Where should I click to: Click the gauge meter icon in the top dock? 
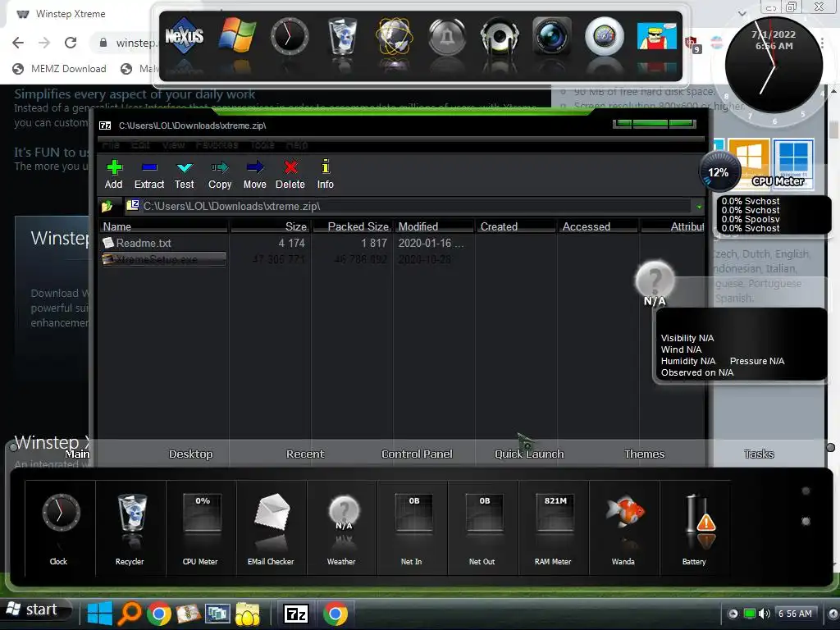pyautogui.click(x=605, y=36)
